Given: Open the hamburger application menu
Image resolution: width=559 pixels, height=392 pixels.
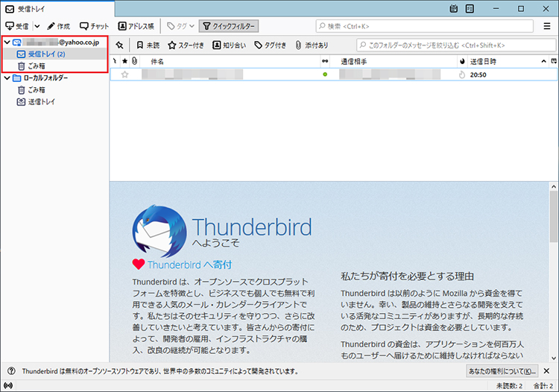Looking at the screenshot, I should tap(547, 26).
